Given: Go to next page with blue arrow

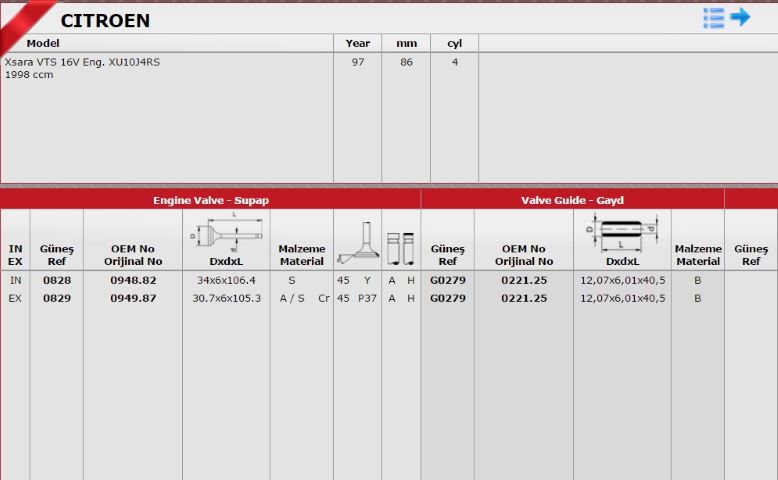Looking at the screenshot, I should 740,17.
